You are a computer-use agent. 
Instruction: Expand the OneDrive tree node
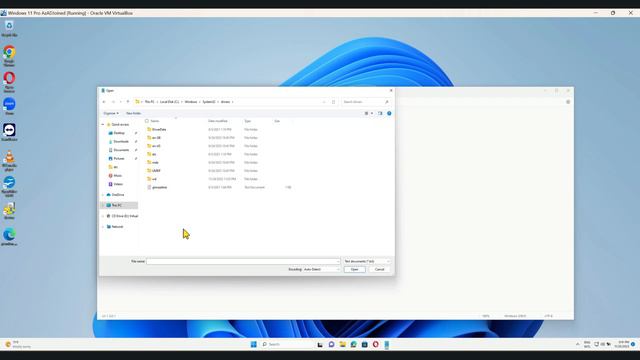(103, 195)
